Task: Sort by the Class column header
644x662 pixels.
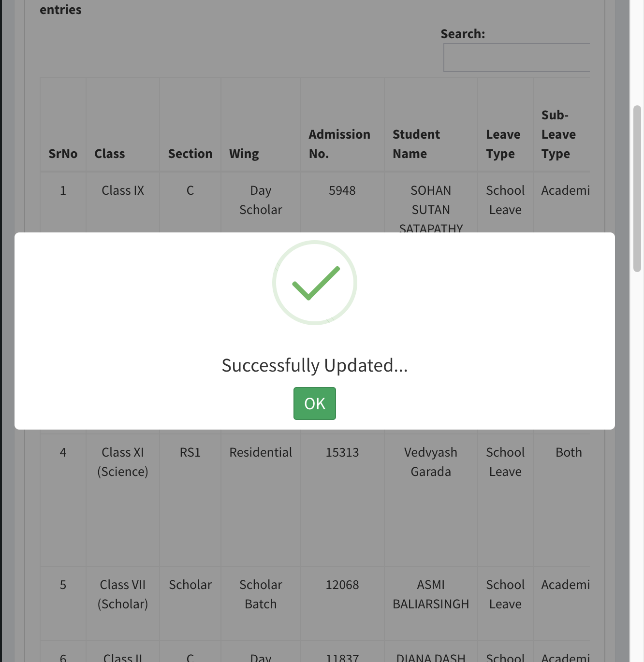Action: click(x=110, y=154)
